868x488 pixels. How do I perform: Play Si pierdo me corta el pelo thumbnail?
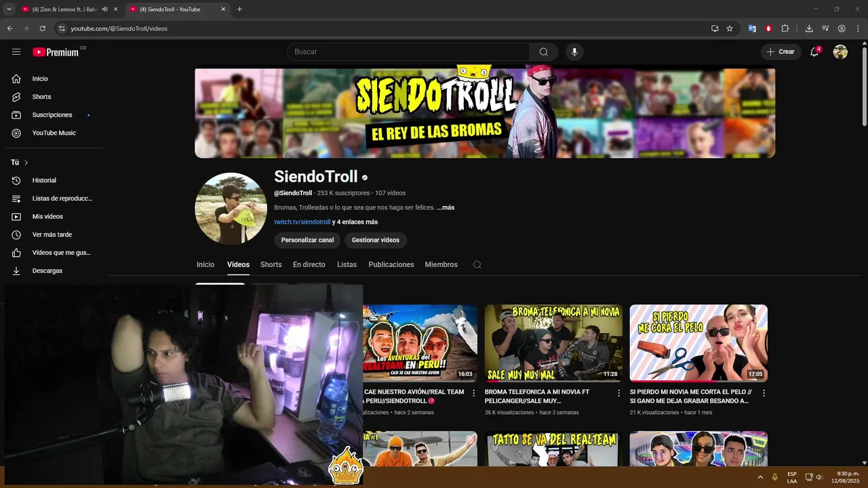tap(698, 343)
